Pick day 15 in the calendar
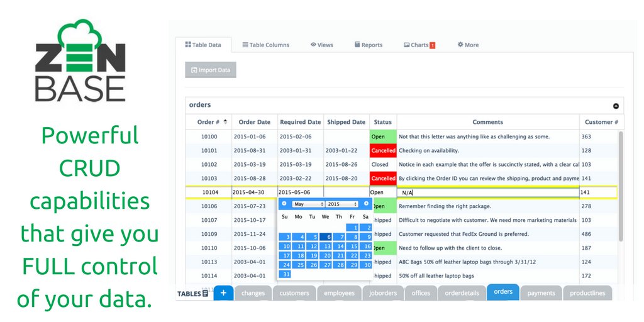The width and height of the screenshot is (644, 322). tap(352, 246)
